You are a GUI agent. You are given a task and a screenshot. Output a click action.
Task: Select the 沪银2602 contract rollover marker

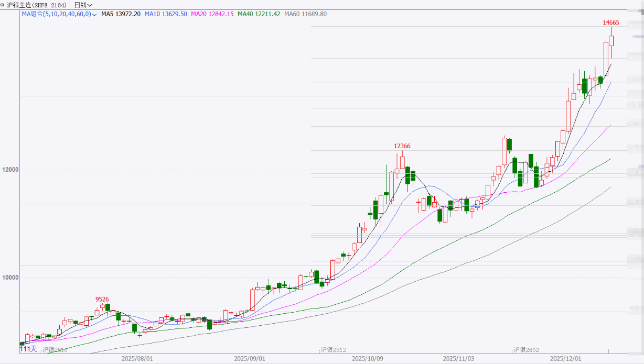tap(526, 349)
